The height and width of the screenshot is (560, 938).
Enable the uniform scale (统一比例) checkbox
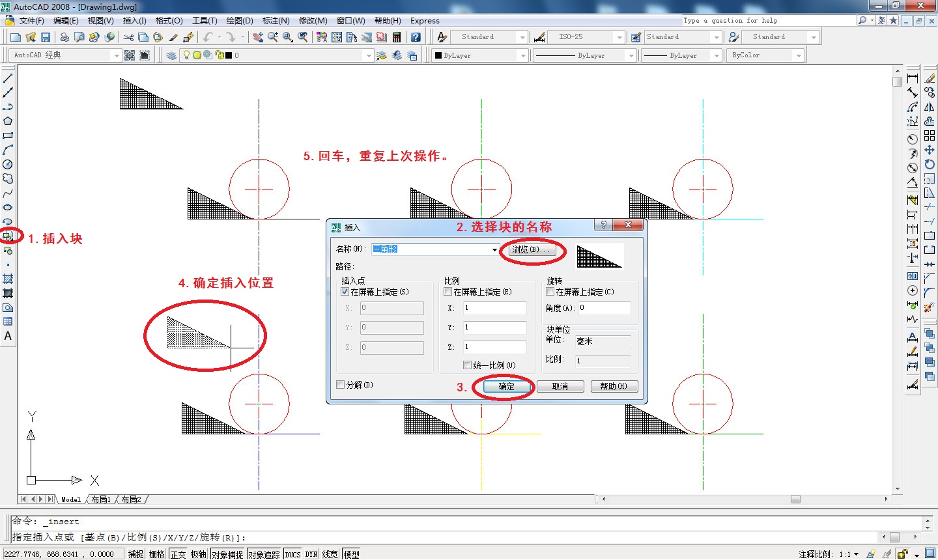(468, 365)
